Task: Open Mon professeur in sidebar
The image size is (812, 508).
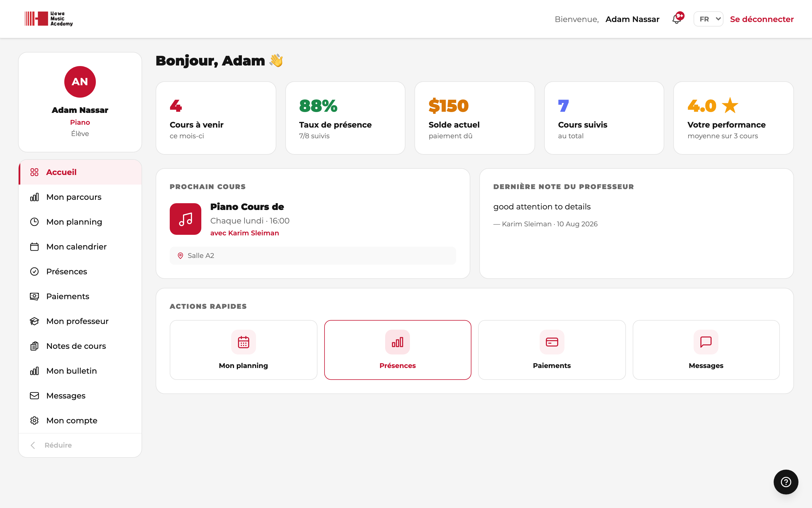Action: (x=80, y=321)
